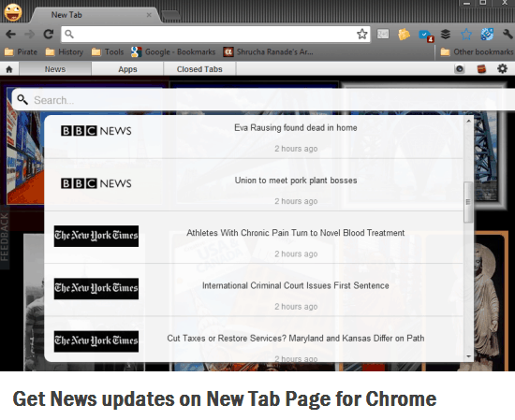
Task: Reload the page with the refresh icon
Action: pyautogui.click(x=49, y=34)
